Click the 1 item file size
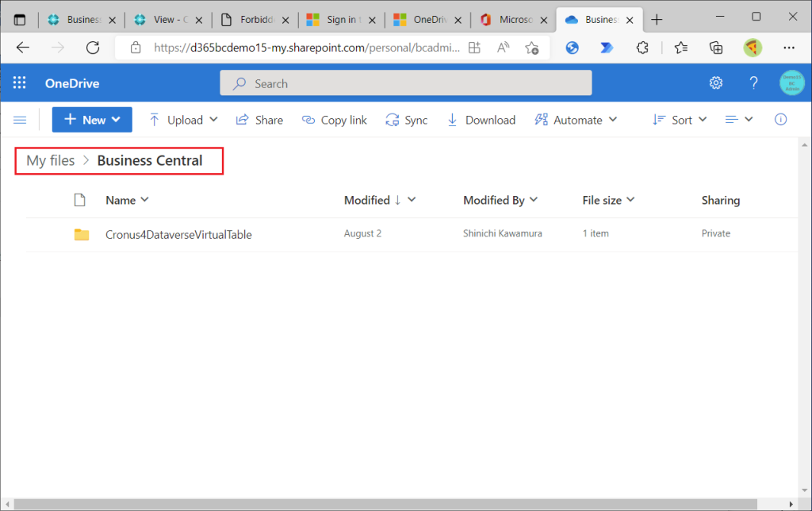Image resolution: width=812 pixels, height=511 pixels. click(596, 233)
